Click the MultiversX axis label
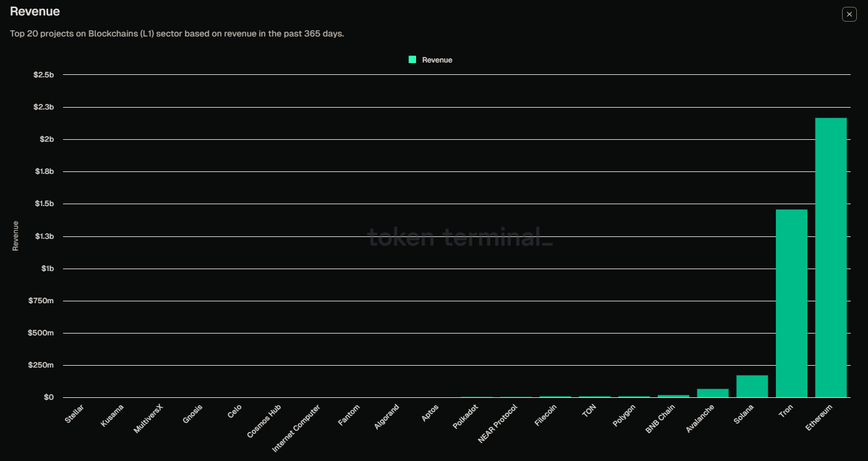Viewport: 868px width, 461px height. 148,418
